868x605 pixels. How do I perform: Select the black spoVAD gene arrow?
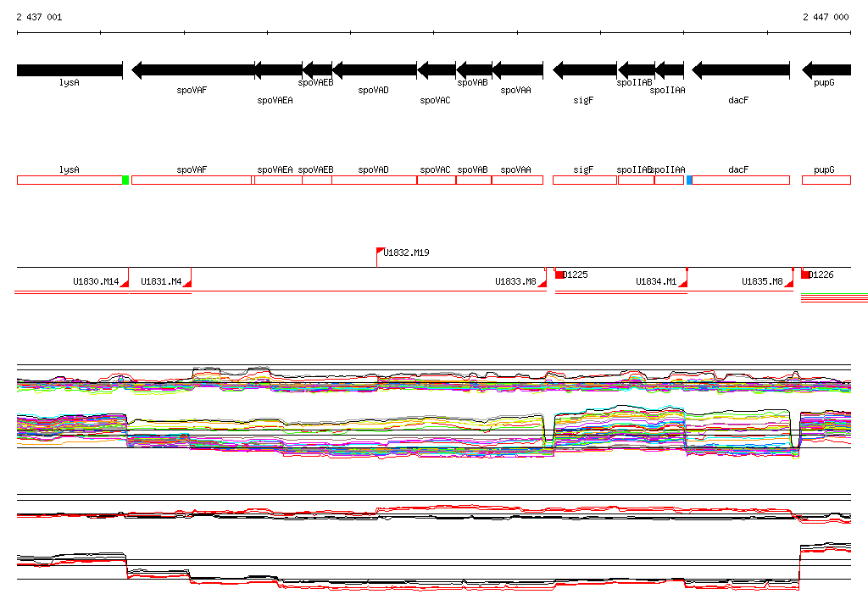point(374,70)
